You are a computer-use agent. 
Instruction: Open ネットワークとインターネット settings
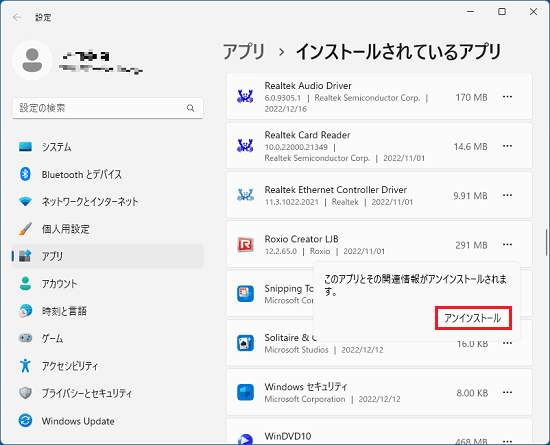tap(108, 201)
